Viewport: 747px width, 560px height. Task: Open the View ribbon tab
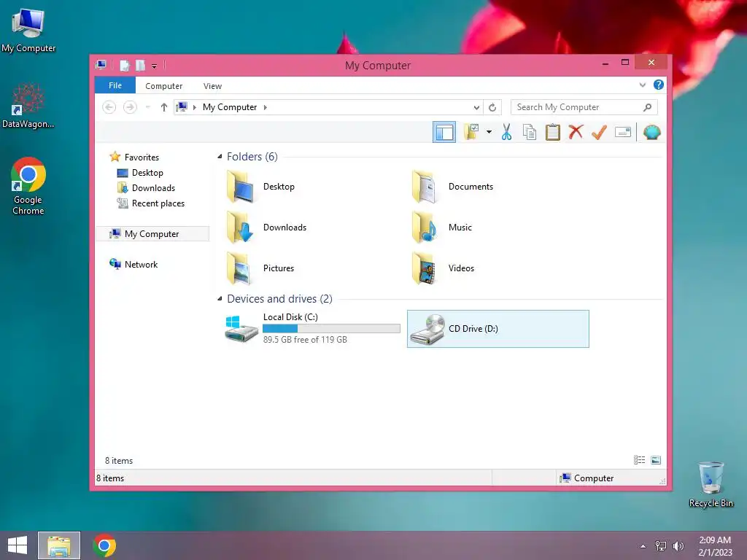click(212, 86)
